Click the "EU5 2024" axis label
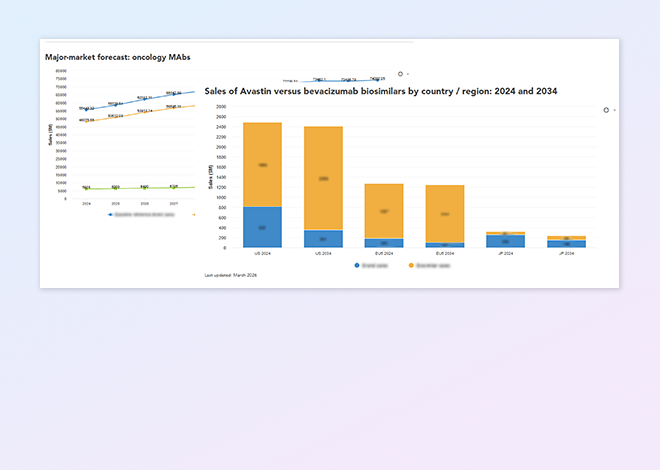The height and width of the screenshot is (470, 660). point(384,254)
